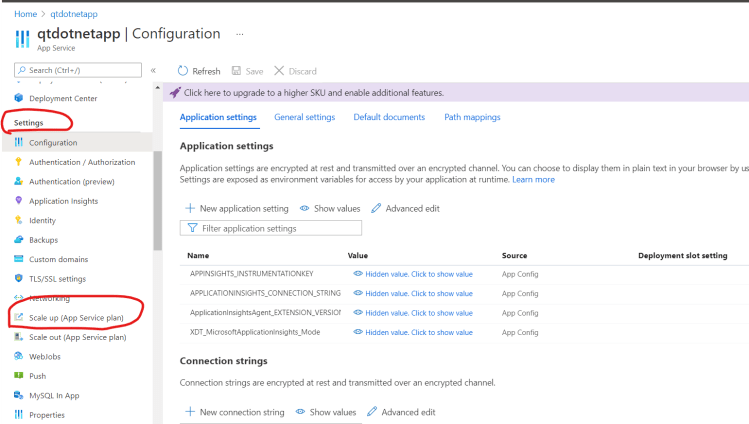
Task: Click pencil icon for application settings Advanced edit
Action: coord(376,208)
